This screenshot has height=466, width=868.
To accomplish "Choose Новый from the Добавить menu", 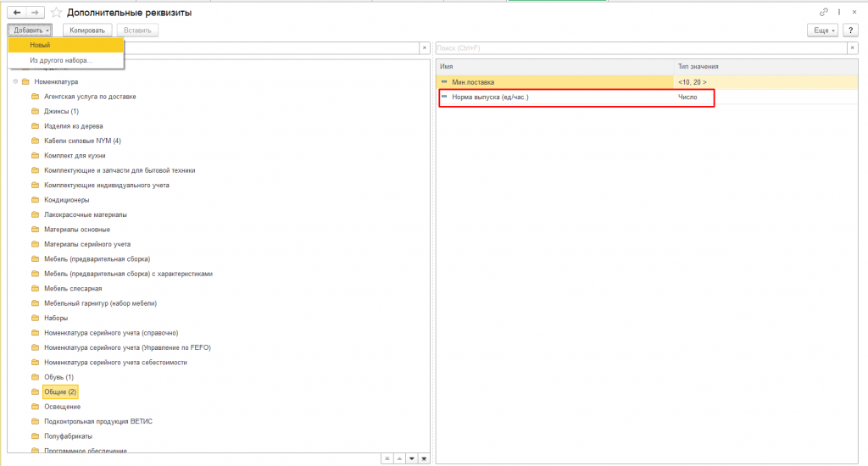I will (x=65, y=46).
